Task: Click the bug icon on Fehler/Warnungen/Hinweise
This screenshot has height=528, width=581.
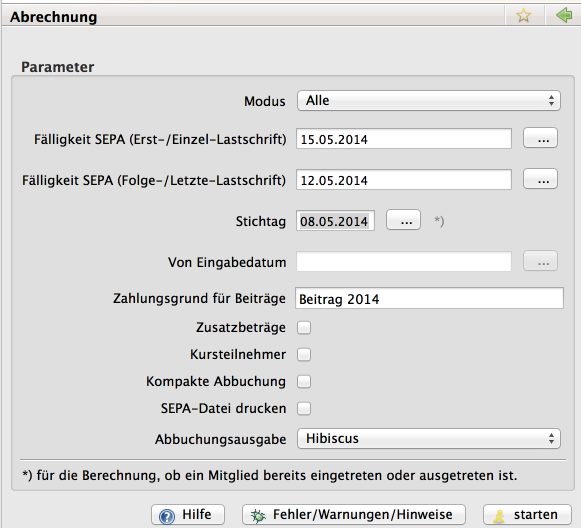Action: 258,516
